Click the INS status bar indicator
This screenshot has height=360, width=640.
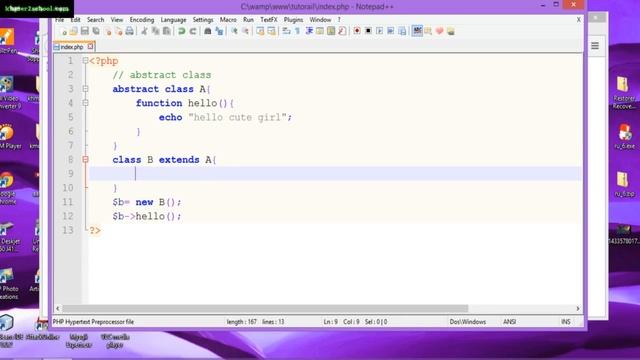coord(566,322)
